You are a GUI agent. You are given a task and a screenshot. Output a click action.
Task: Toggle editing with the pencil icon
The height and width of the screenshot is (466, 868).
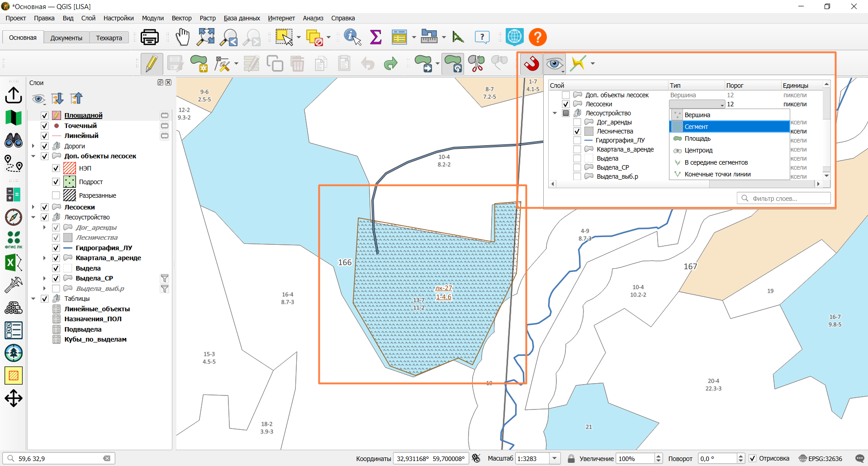coord(152,63)
